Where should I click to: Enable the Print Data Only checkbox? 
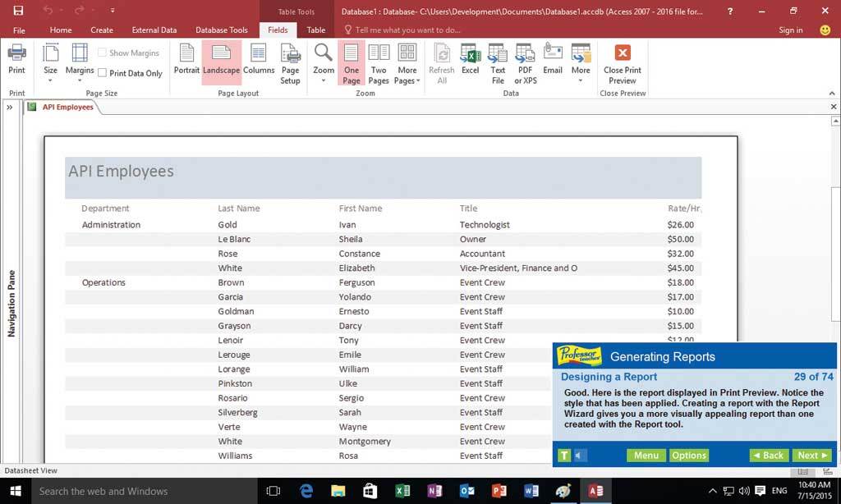[103, 73]
